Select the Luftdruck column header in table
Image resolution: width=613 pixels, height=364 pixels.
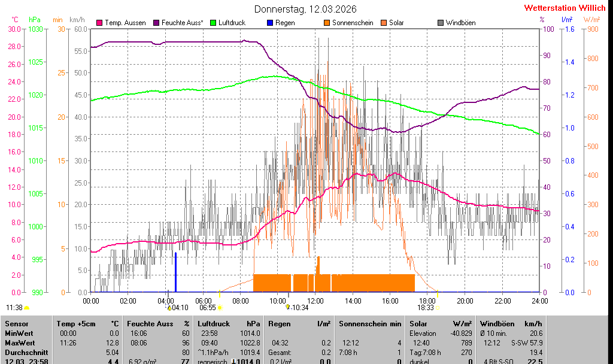click(x=213, y=324)
